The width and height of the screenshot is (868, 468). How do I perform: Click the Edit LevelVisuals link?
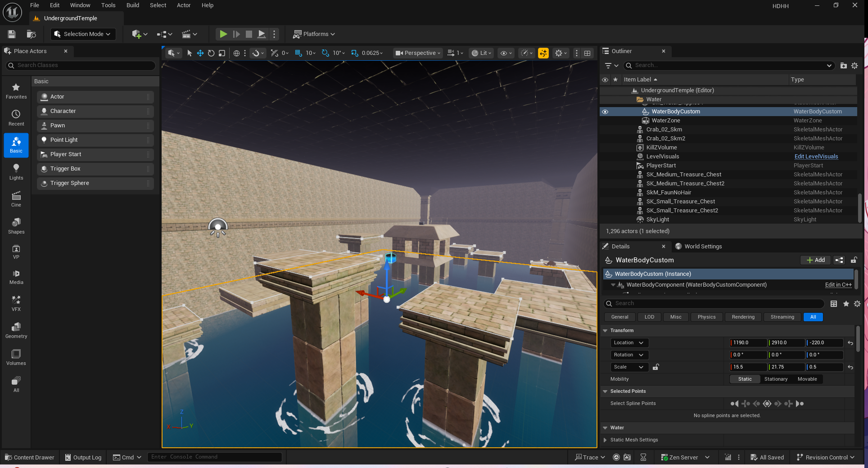tap(816, 157)
